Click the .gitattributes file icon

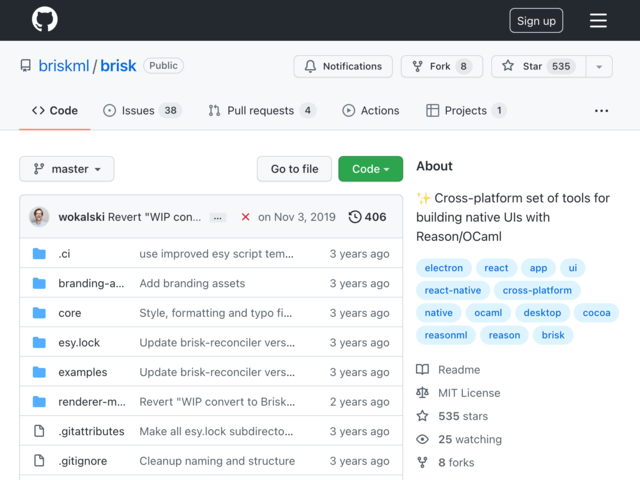39,431
